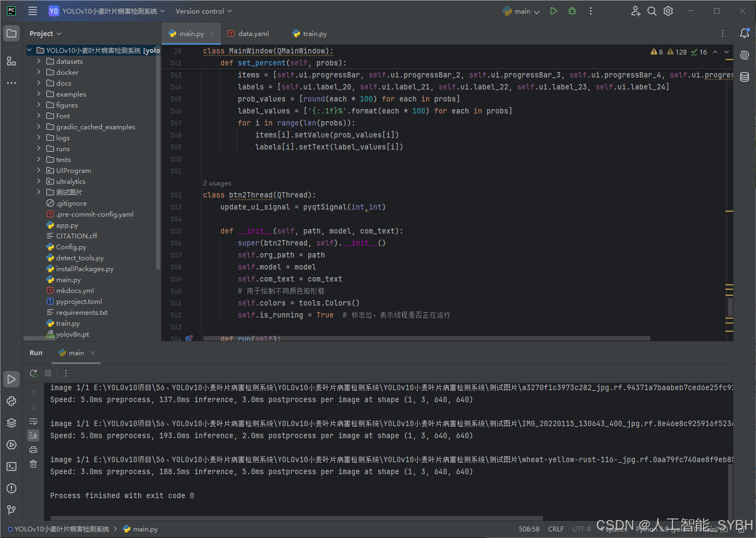Image resolution: width=756 pixels, height=538 pixels.
Task: Open project name dropdown in title bar
Action: [x=106, y=11]
